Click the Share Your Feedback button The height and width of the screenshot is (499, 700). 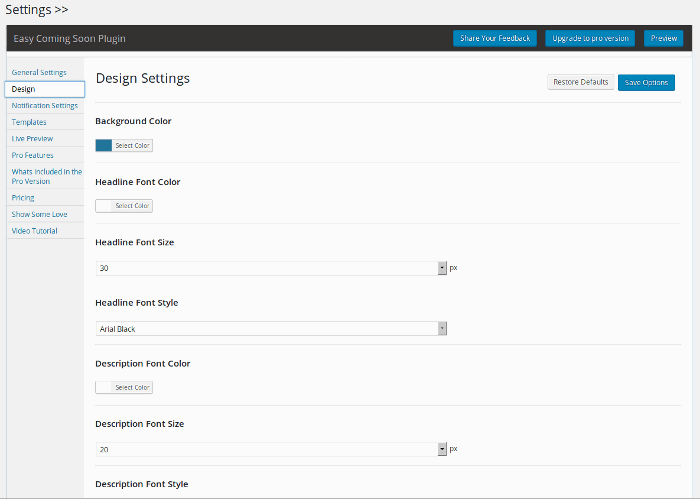pyautogui.click(x=495, y=38)
